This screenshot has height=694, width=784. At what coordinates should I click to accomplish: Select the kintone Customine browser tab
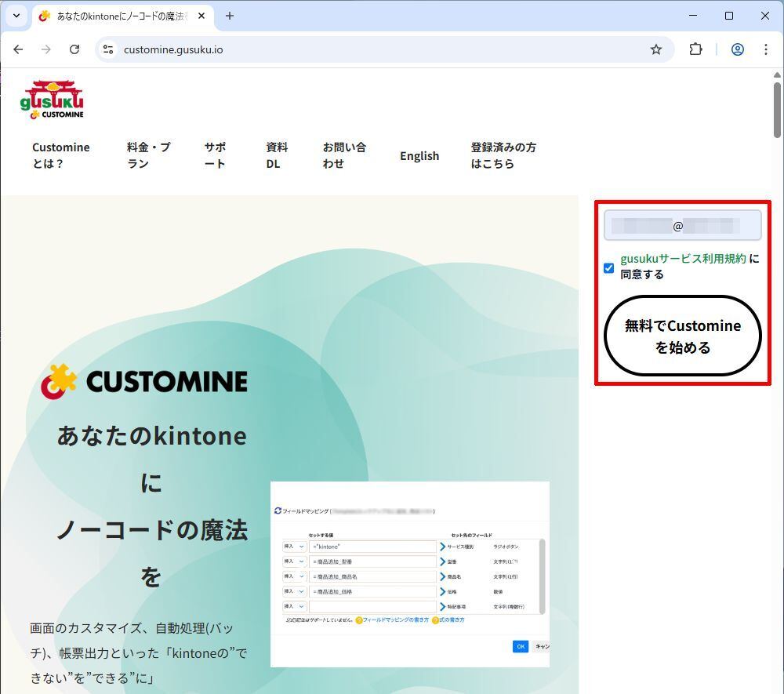123,16
